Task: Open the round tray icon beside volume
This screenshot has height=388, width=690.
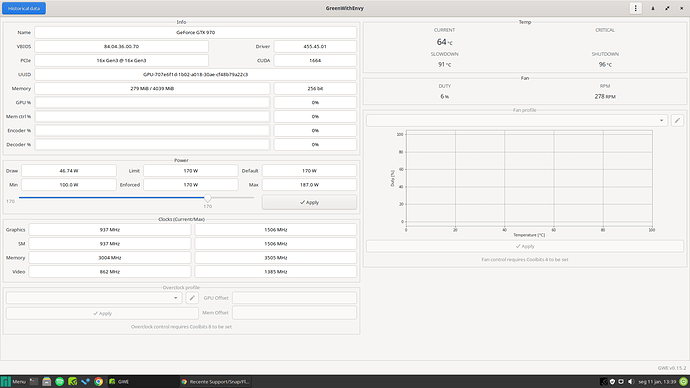Action: [x=621, y=381]
